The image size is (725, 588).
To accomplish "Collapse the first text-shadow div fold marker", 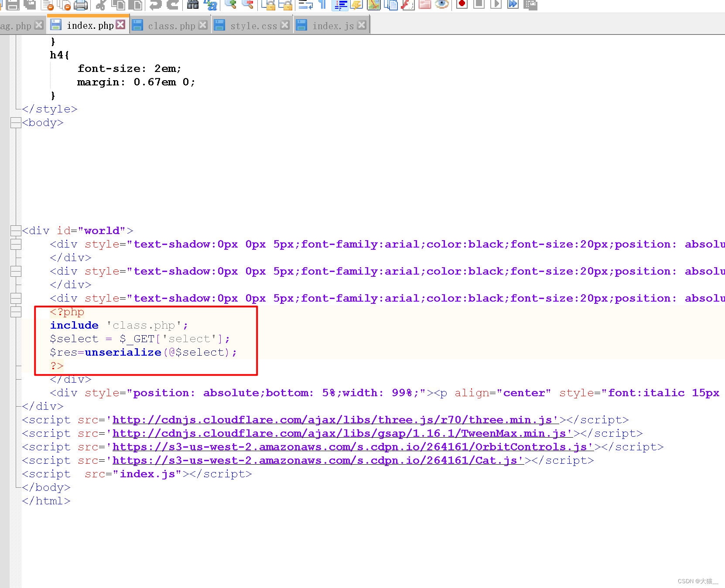I will point(16,244).
